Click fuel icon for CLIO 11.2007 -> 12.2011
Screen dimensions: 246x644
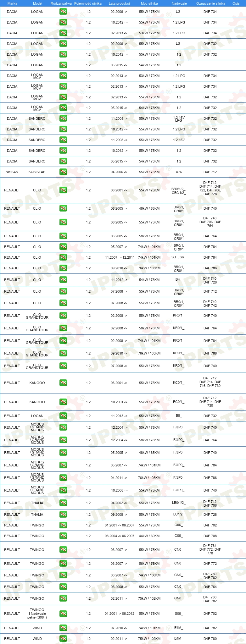click(x=63, y=257)
